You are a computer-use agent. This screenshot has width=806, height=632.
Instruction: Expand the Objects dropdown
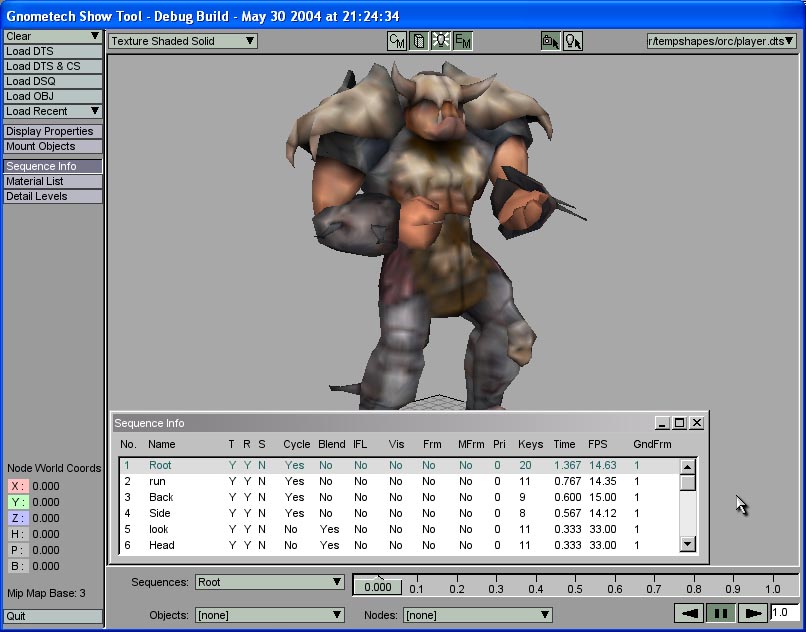(x=270, y=615)
